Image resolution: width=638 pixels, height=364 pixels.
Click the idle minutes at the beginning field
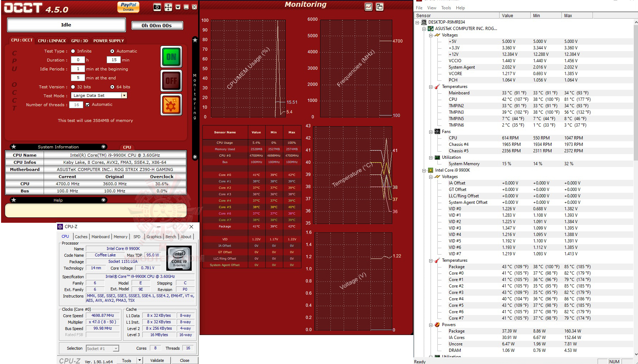tap(78, 69)
